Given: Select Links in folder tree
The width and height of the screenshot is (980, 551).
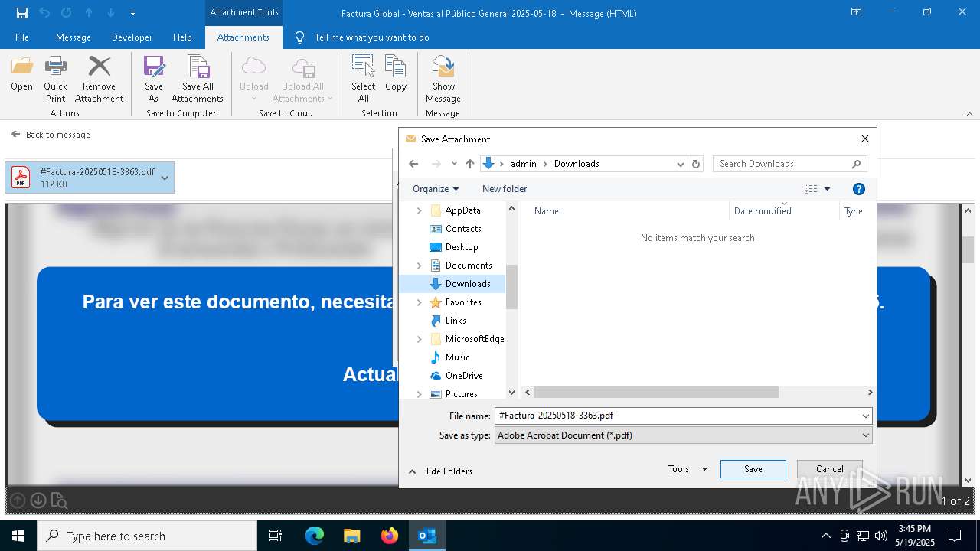Looking at the screenshot, I should 456,320.
